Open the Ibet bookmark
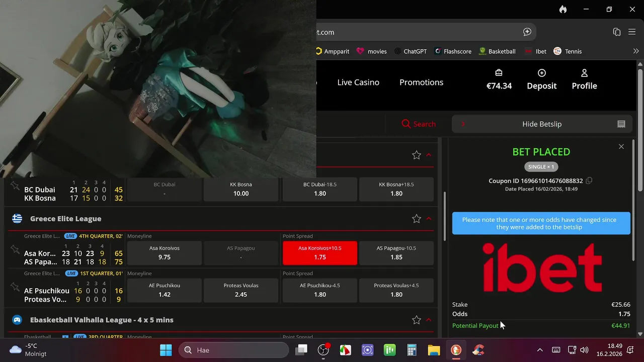 [535, 51]
